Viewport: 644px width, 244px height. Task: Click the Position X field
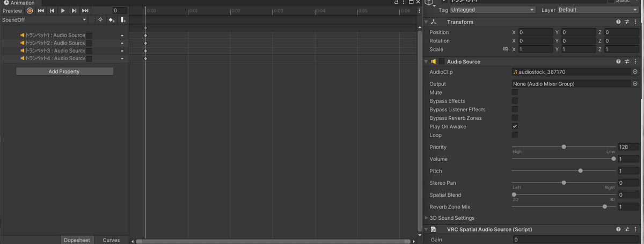point(536,32)
